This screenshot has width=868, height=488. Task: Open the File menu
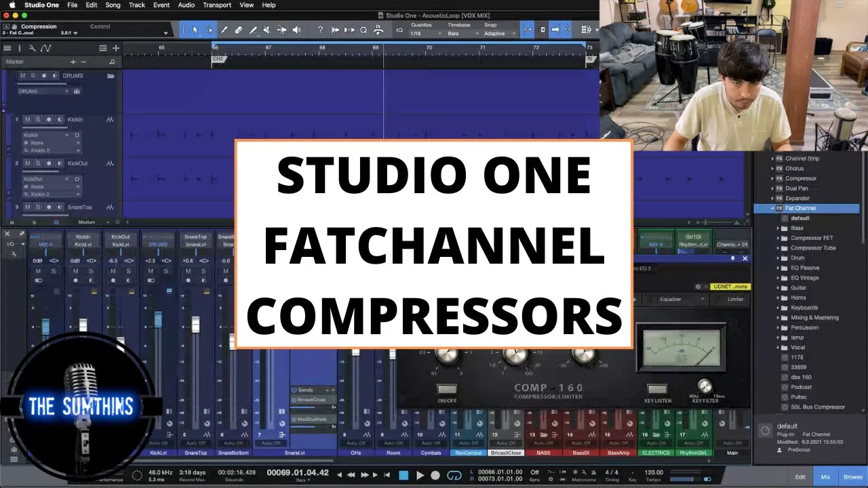coord(72,5)
